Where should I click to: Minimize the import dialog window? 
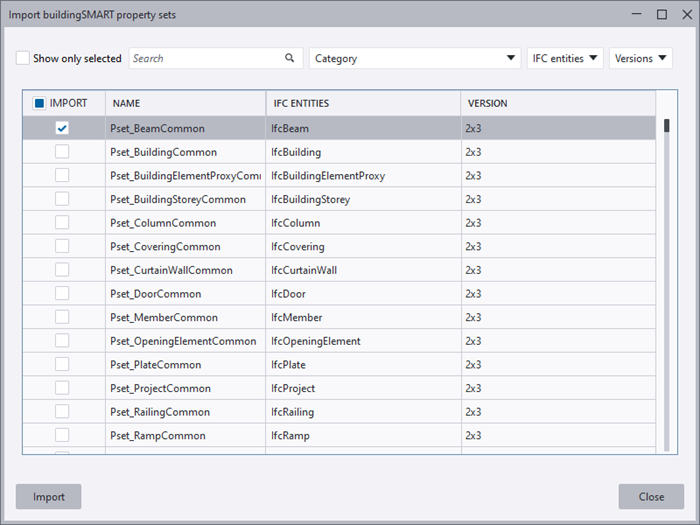click(639, 15)
